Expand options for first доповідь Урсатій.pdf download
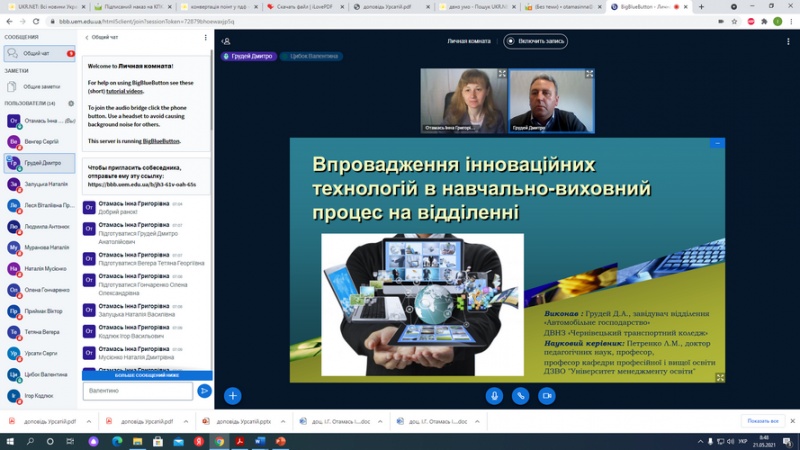Image resolution: width=800 pixels, height=450 pixels. click(x=89, y=421)
